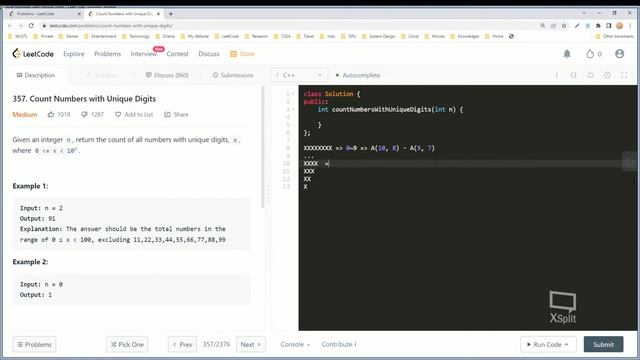Open the Travel bookmark folder

(305, 36)
